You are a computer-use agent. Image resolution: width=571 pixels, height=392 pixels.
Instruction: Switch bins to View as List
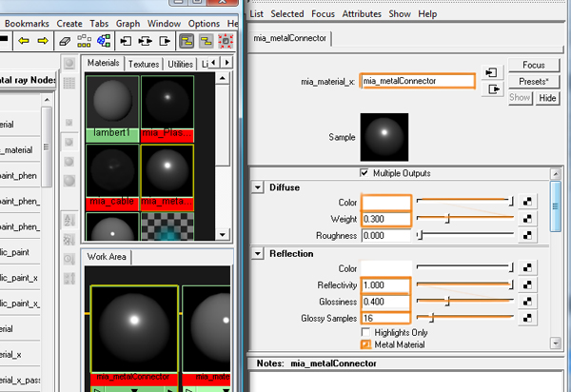pyautogui.click(x=69, y=84)
